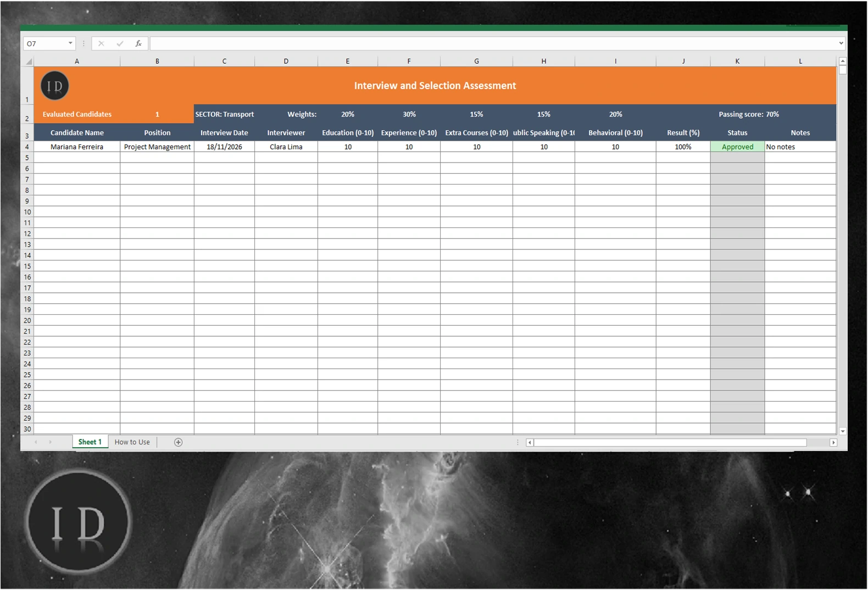Open the Name Box dropdown arrow

pos(70,43)
